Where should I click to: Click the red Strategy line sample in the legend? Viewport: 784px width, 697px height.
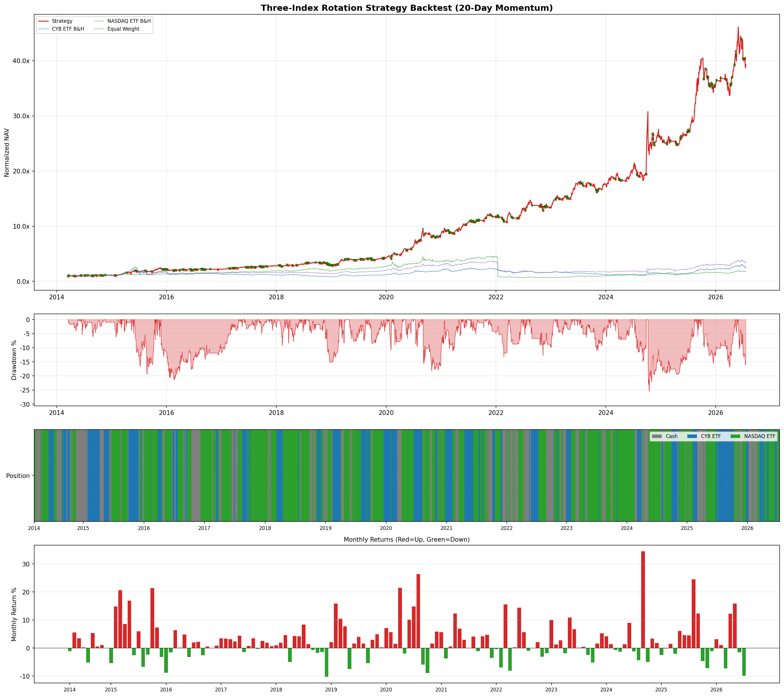(x=44, y=21)
